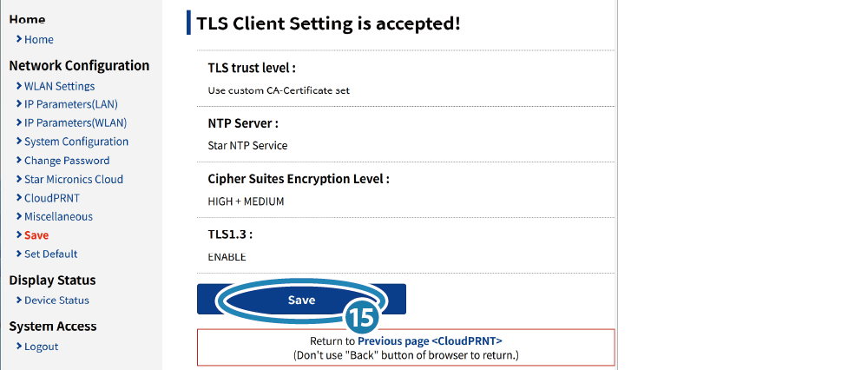
Task: Return via Previous page <CloudPRNT> link
Action: click(431, 340)
